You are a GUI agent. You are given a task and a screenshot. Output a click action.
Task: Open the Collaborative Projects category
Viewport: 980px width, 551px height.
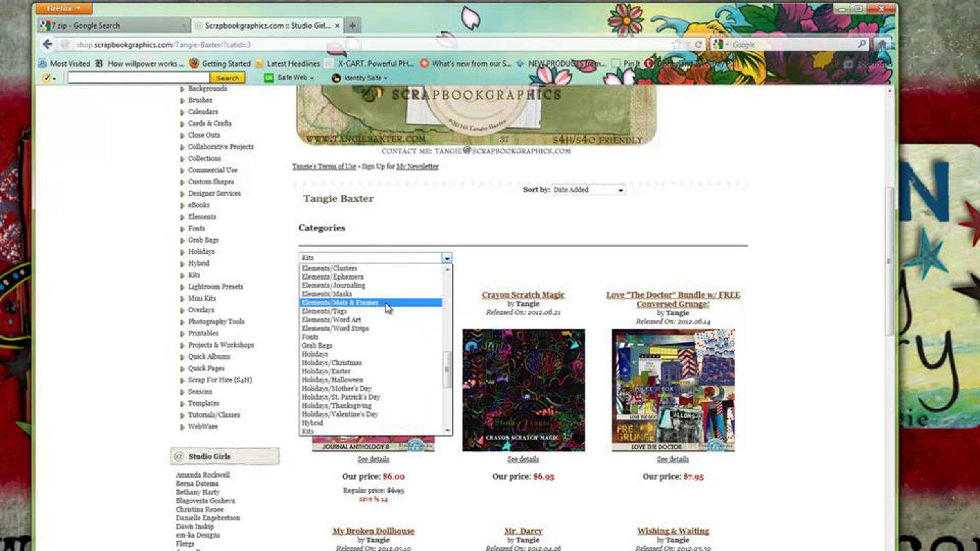(x=220, y=147)
